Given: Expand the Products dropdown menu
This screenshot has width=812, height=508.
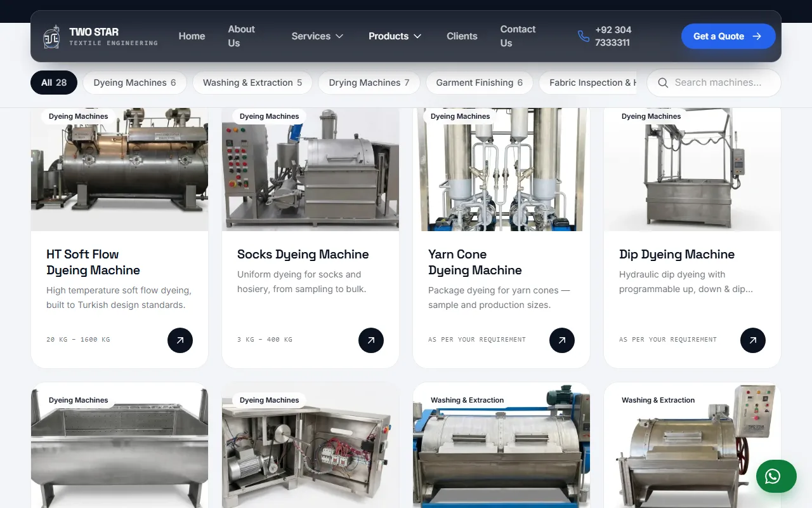Looking at the screenshot, I should click(395, 36).
